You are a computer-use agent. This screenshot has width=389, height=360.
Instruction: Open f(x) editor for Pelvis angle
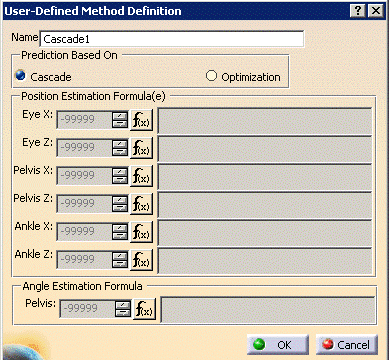[144, 309]
